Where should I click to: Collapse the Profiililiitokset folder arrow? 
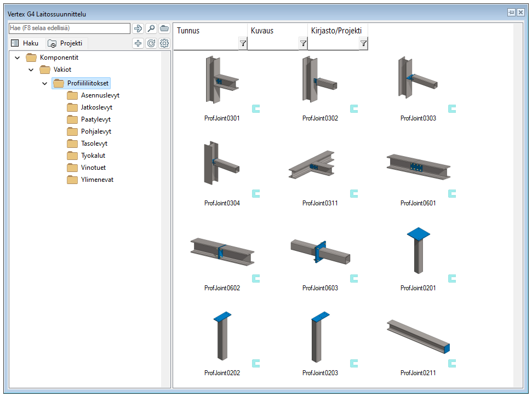coord(45,83)
